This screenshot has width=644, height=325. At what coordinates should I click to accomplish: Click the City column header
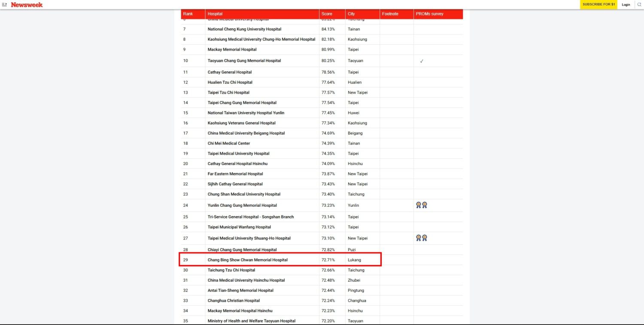click(351, 14)
